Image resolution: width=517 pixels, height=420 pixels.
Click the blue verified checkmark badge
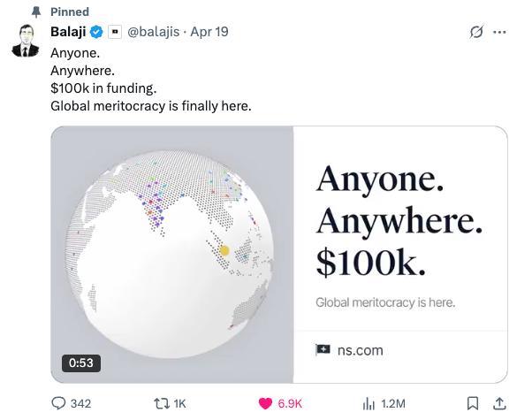coord(96,32)
